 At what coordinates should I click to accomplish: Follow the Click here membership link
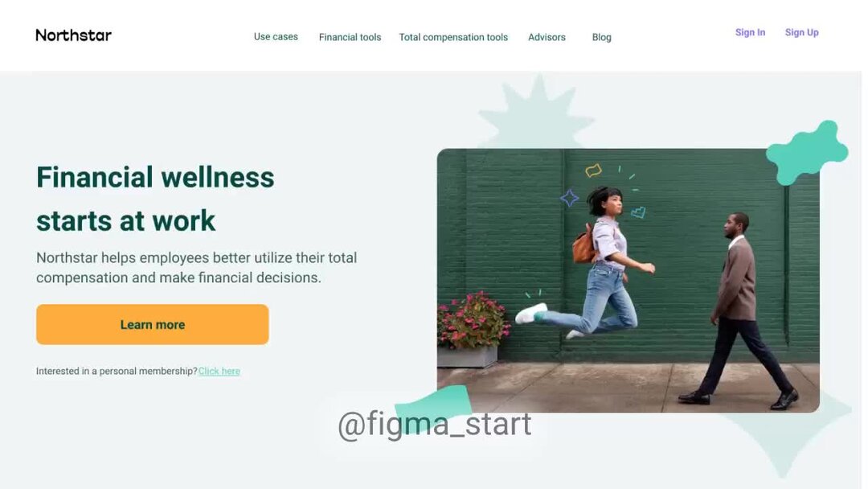219,371
